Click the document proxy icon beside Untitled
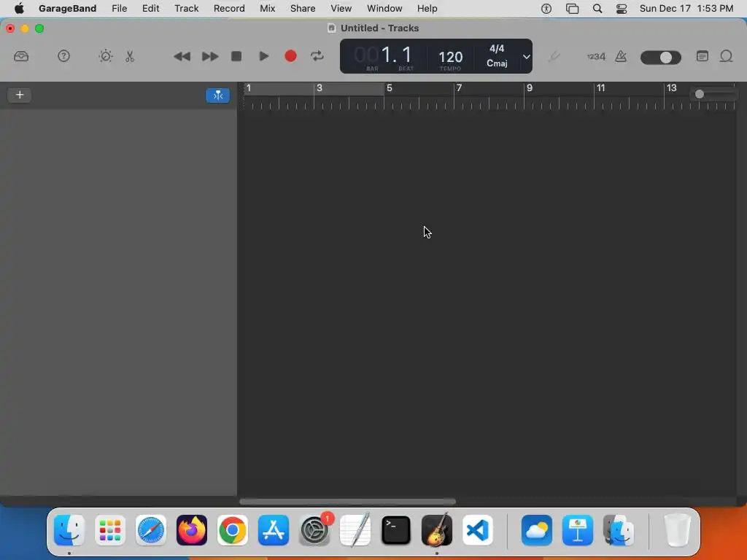This screenshot has width=747, height=560. 332,28
